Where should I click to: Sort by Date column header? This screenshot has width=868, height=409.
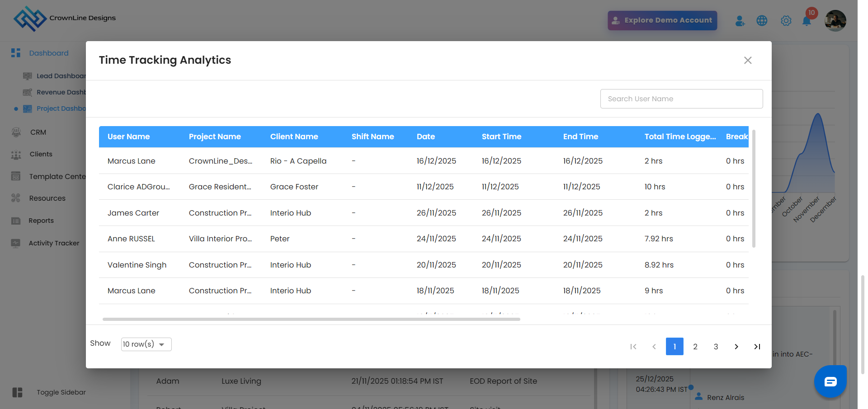[426, 136]
